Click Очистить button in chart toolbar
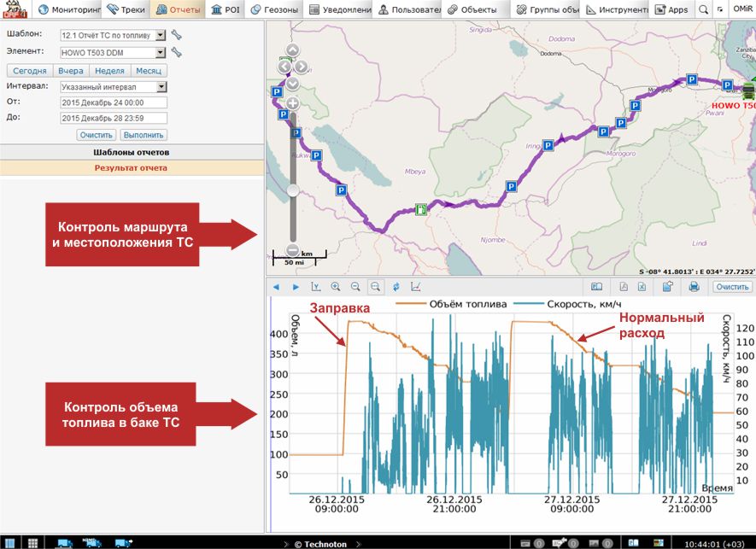This screenshot has height=549, width=756. coord(732,287)
